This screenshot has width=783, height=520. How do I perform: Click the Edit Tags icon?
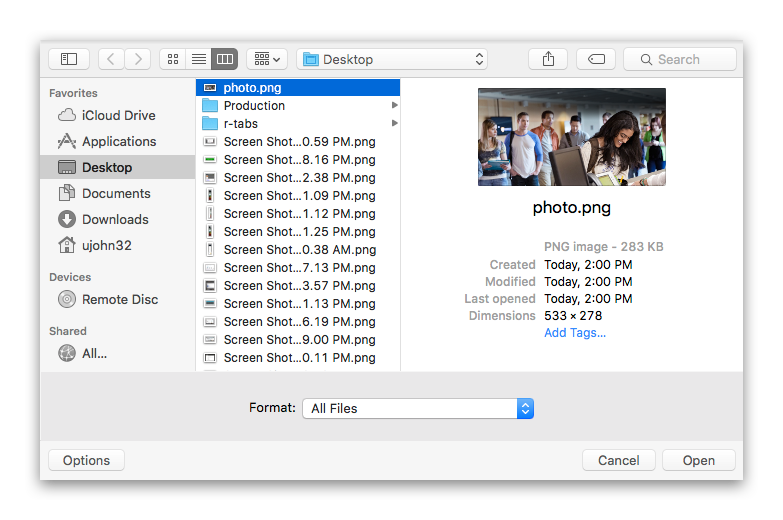(596, 59)
